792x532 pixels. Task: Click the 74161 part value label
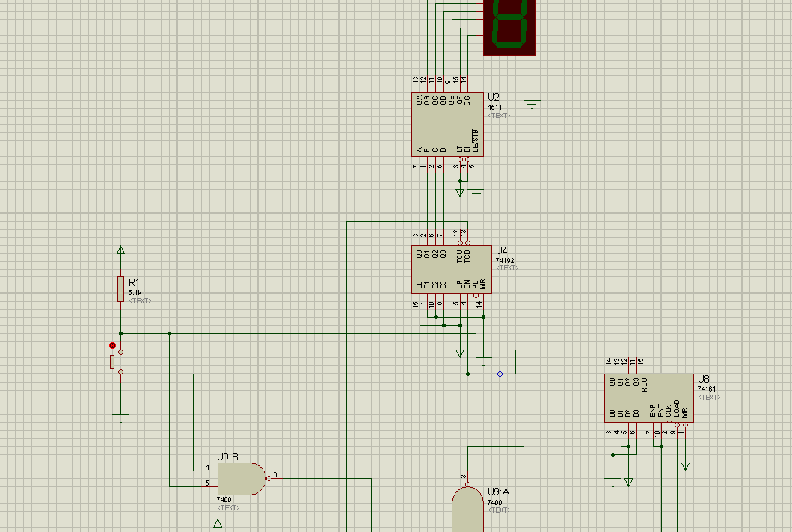click(707, 389)
